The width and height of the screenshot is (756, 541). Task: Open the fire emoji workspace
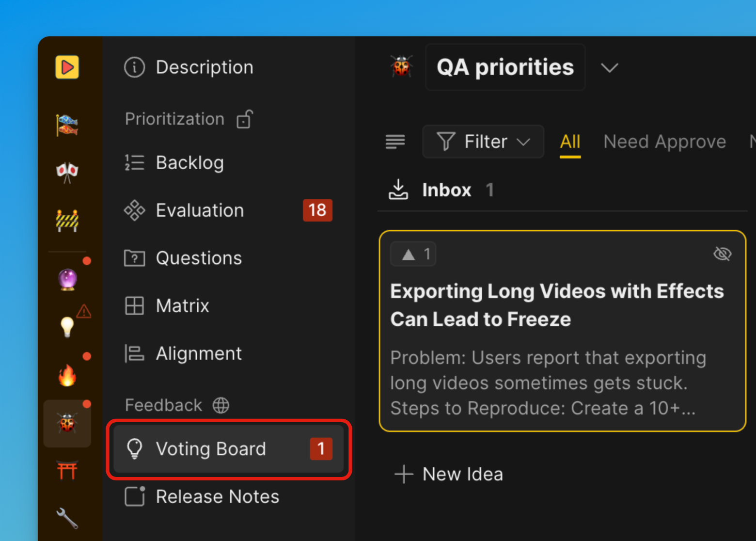tap(67, 375)
